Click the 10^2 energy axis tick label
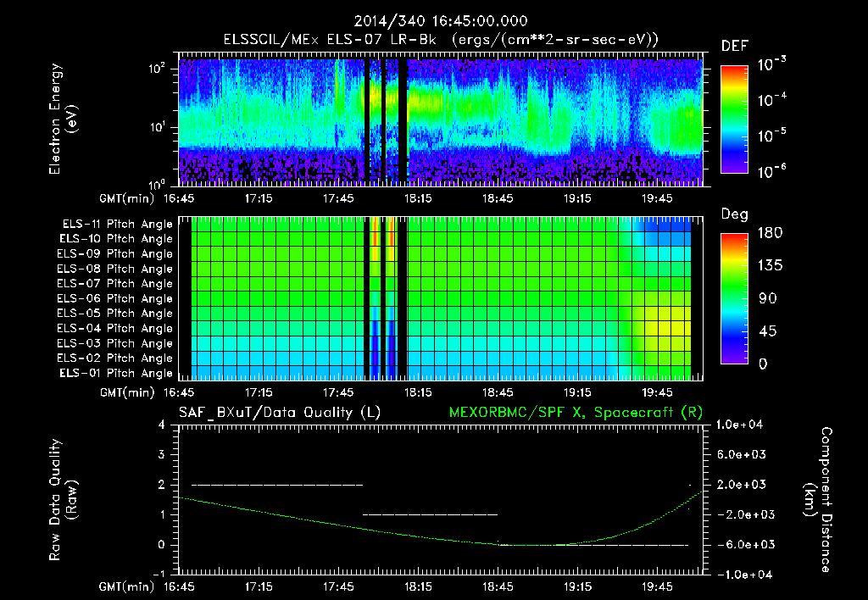The image size is (868, 600). pyautogui.click(x=157, y=69)
